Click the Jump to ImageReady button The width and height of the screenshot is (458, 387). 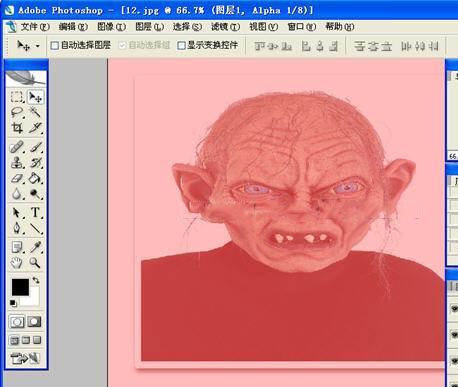(x=26, y=358)
